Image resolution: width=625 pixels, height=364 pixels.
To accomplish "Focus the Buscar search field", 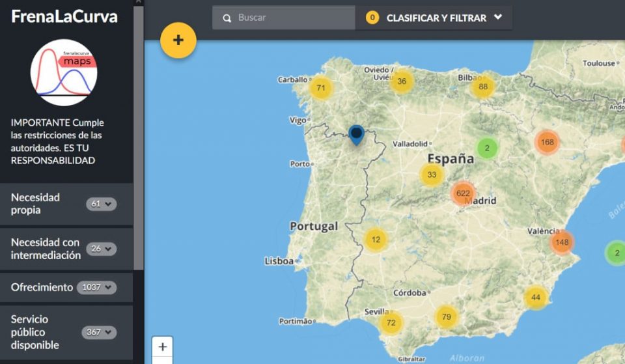I will [283, 18].
